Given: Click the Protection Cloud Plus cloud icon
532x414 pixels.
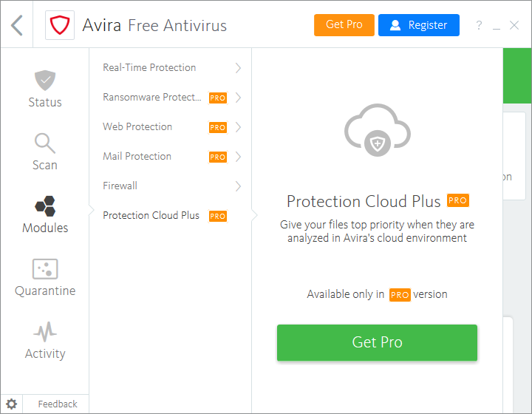Looking at the screenshot, I should pos(377,131).
